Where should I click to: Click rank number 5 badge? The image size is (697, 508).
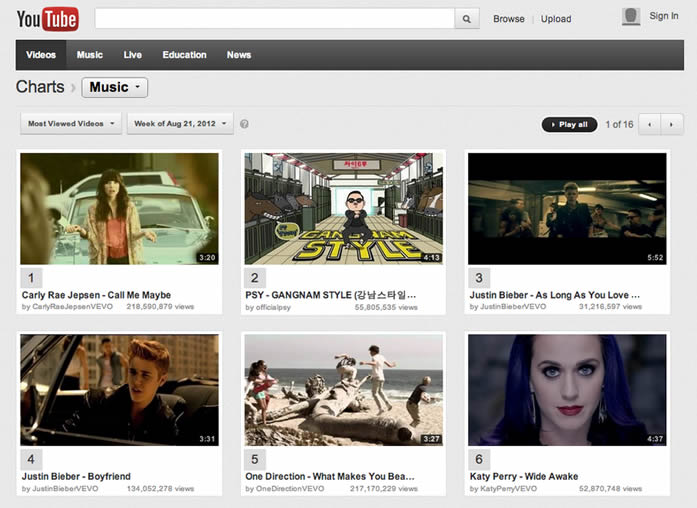255,459
